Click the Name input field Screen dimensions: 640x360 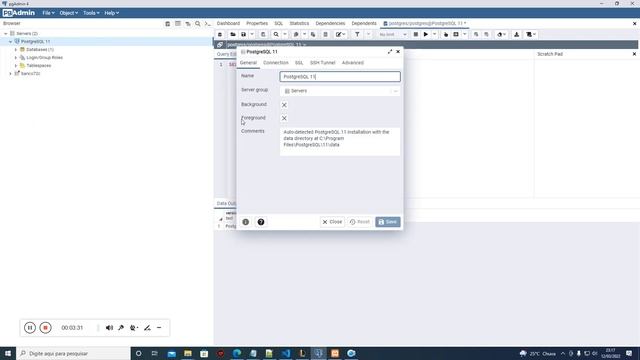[340, 77]
